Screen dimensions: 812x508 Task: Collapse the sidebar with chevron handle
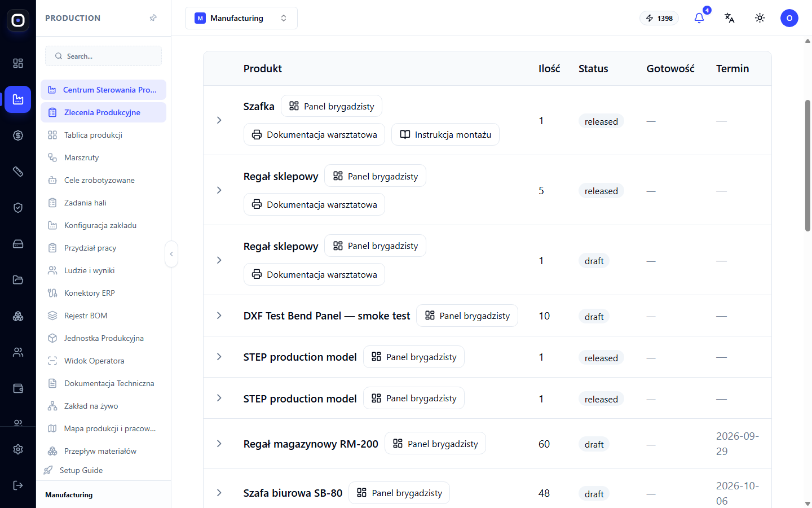tap(171, 254)
